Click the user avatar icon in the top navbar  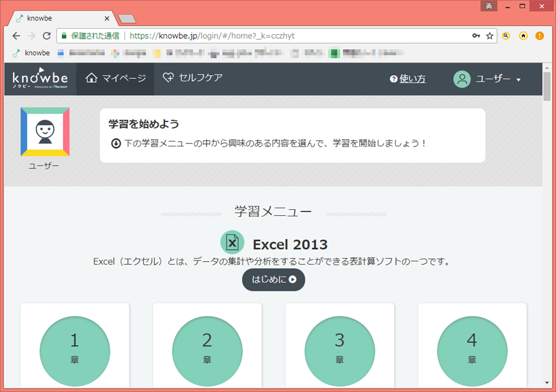462,78
